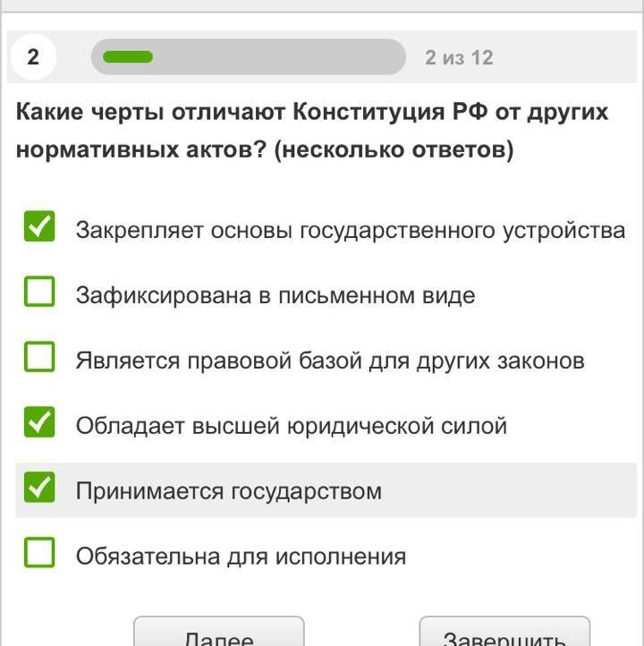Image resolution: width=644 pixels, height=646 pixels.
Task: Select the label «Является правовой базой для других законов»
Action: pyautogui.click(x=330, y=361)
